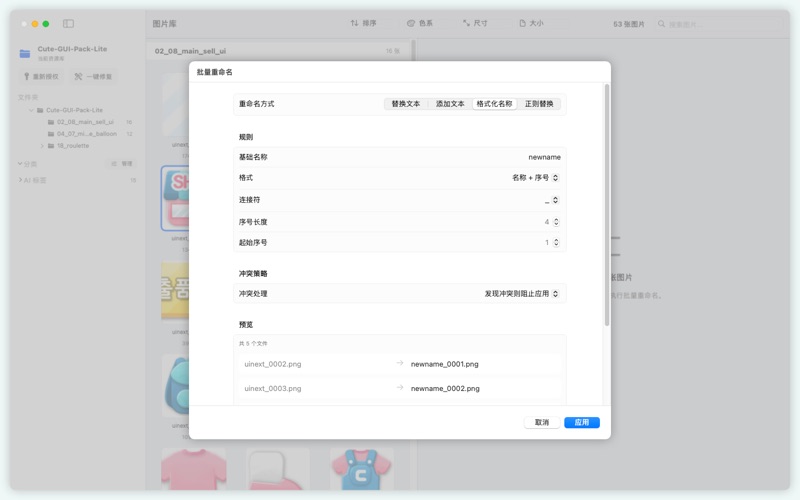This screenshot has height=500, width=800.
Task: Open the 尺寸 dimension filter
Action: coord(475,23)
